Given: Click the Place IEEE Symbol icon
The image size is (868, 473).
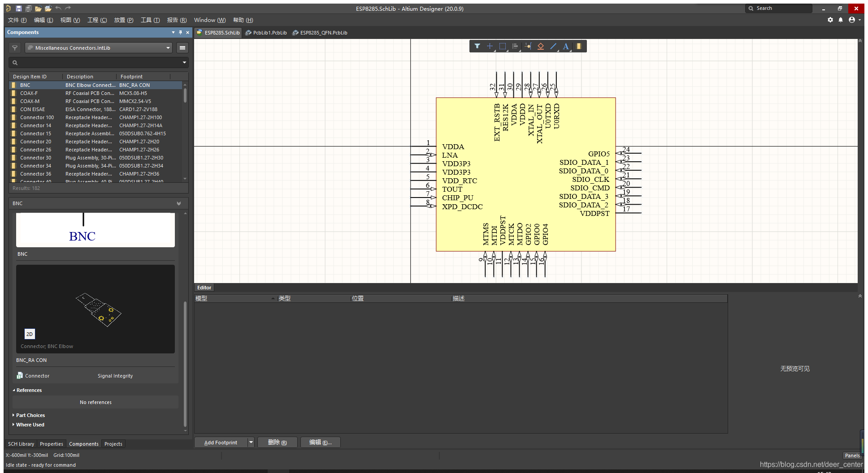Looking at the screenshot, I should (540, 46).
